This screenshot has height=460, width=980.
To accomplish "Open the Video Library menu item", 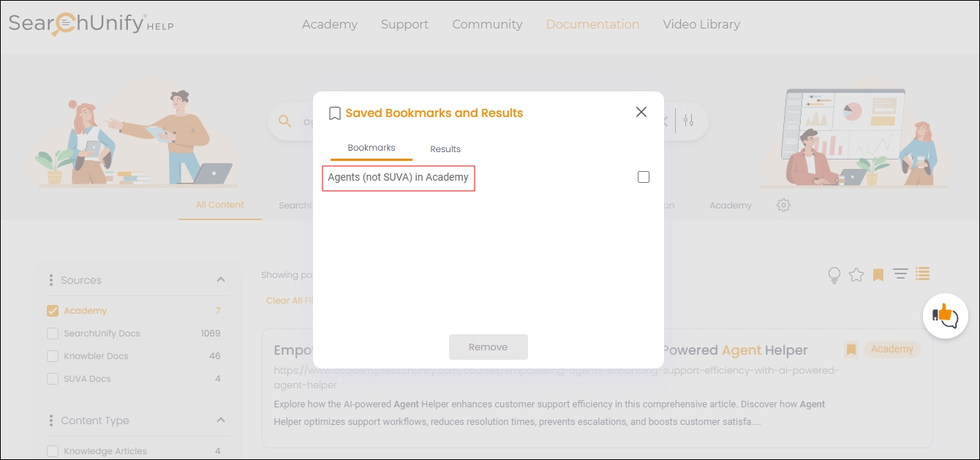I will tap(701, 24).
